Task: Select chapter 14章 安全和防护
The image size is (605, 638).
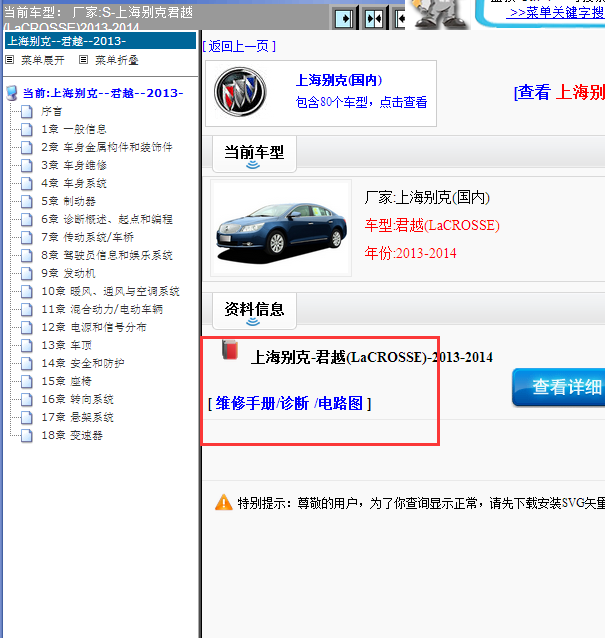Action: (83, 363)
